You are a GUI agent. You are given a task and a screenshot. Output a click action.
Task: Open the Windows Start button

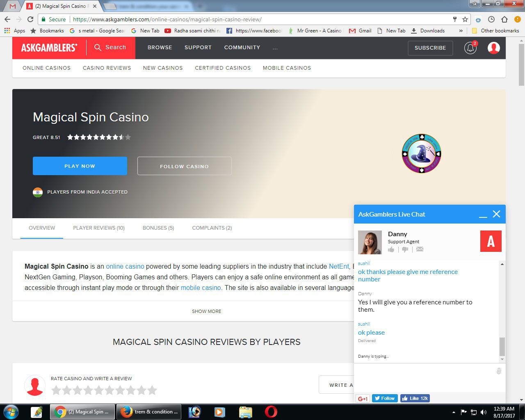[11, 411]
